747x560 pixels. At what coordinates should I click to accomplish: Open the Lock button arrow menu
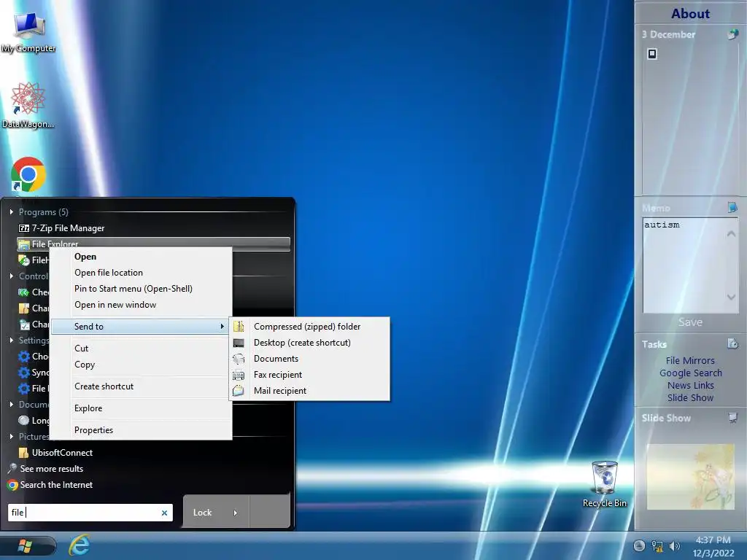point(236,513)
